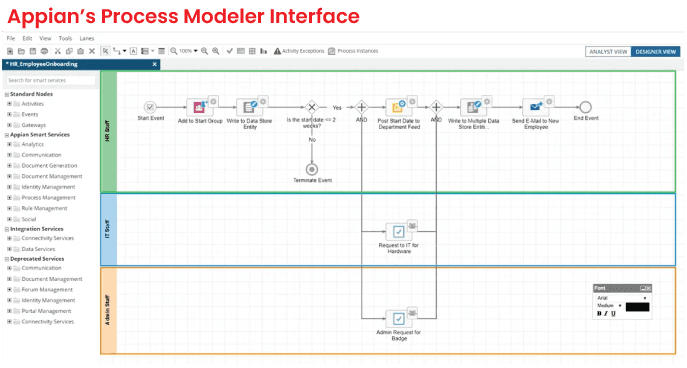Open Activity Exceptions
687x368 pixels.
(299, 51)
